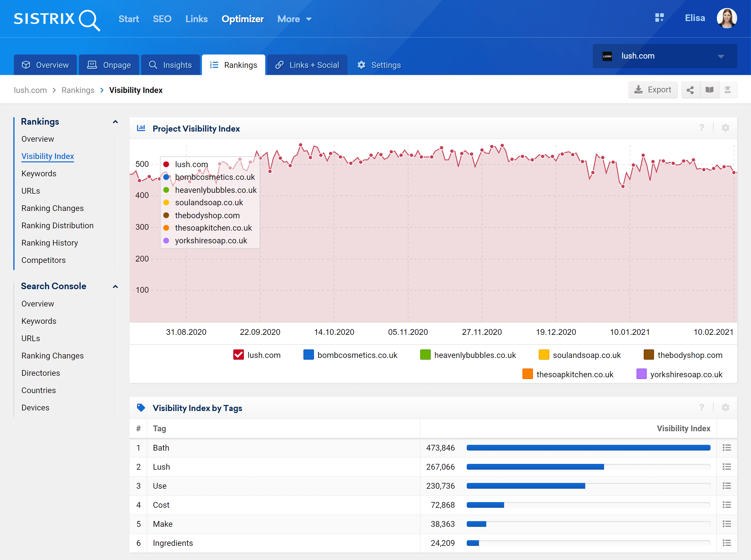Click the Lush visibility progress bar
Viewport: 751px width, 560px height.
(588, 467)
